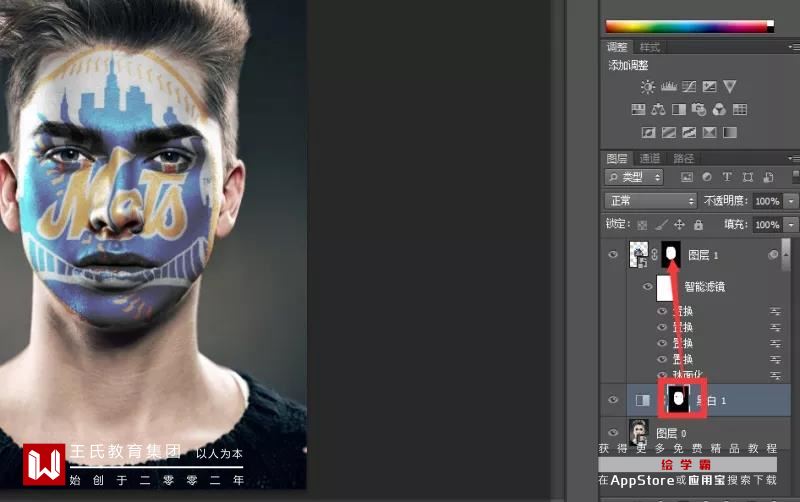The width and height of the screenshot is (800, 502).
Task: Add a Hue/Saturation adjustment layer
Action: [638, 110]
